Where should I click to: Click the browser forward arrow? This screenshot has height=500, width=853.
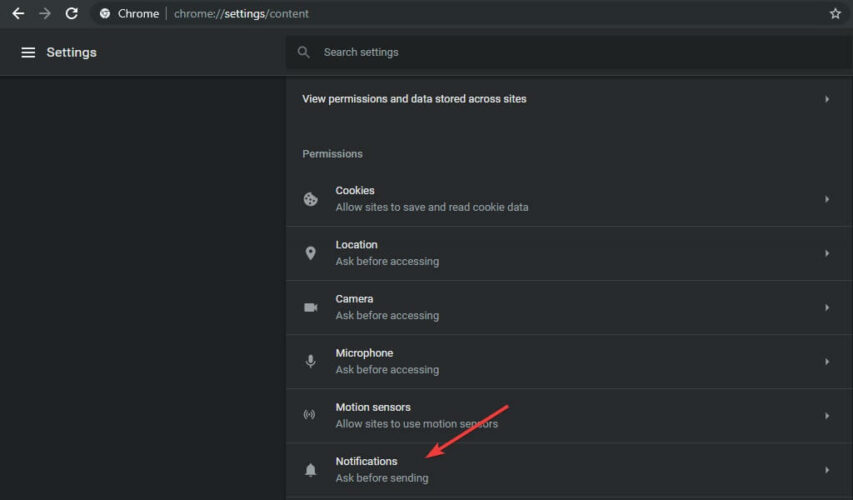click(x=45, y=14)
